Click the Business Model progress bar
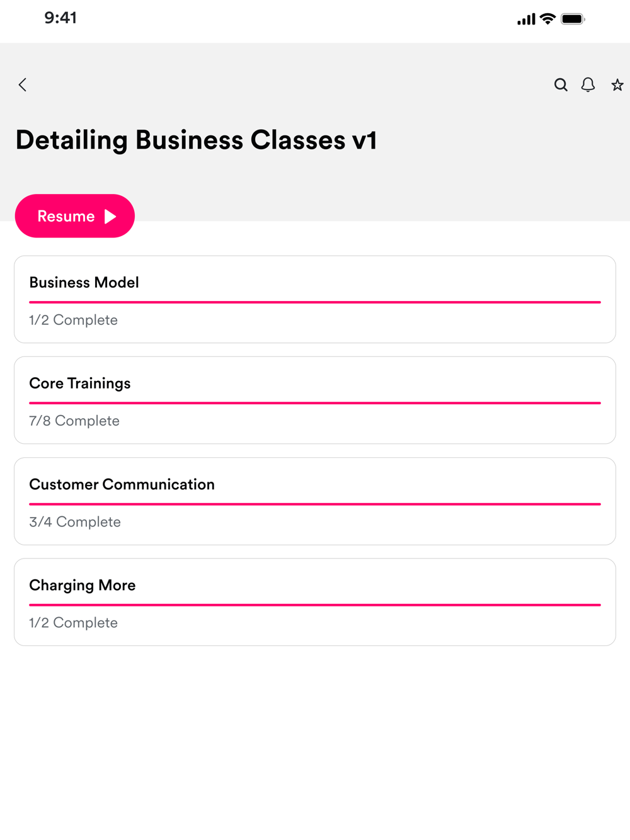This screenshot has height=840, width=630. pyautogui.click(x=315, y=302)
